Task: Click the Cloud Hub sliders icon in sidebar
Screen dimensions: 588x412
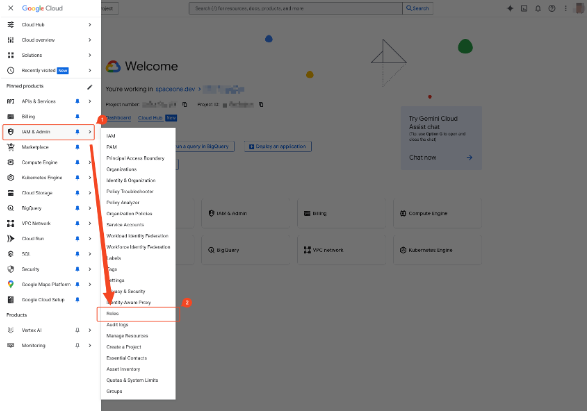Action: [10, 25]
